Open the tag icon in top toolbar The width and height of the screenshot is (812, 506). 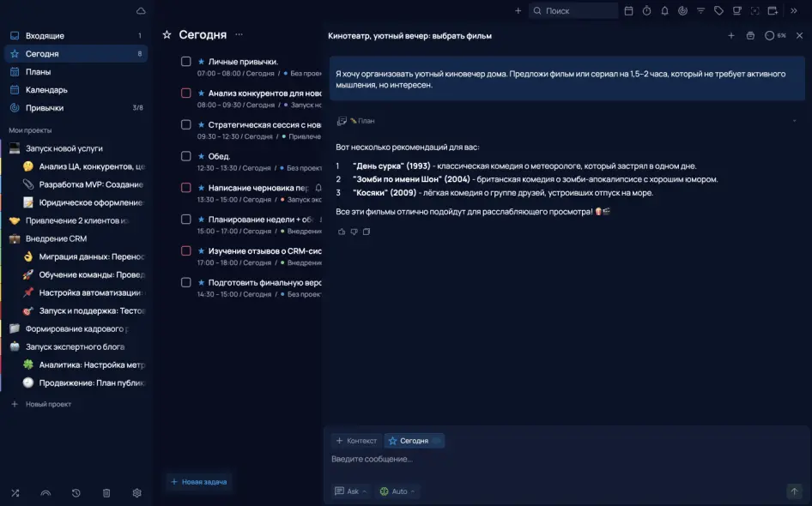pyautogui.click(x=718, y=11)
